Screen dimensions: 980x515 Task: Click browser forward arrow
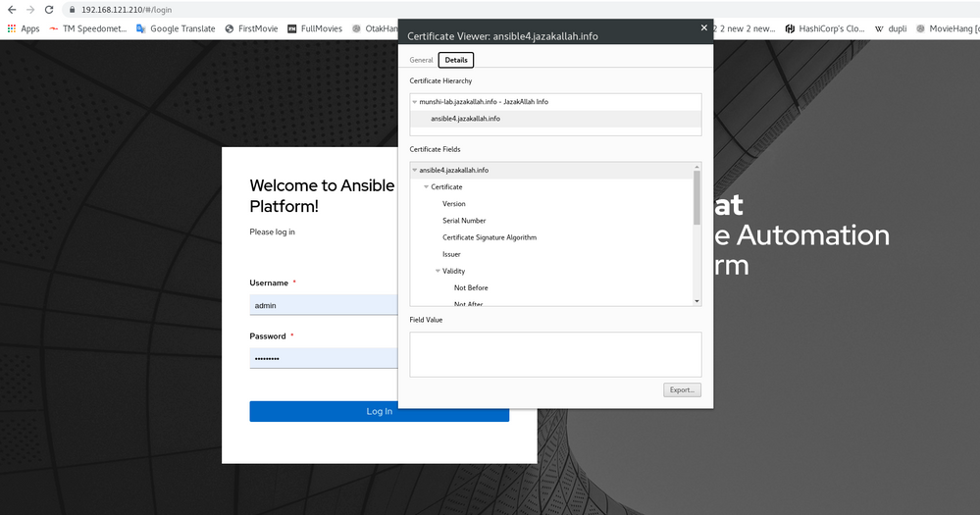(30, 10)
